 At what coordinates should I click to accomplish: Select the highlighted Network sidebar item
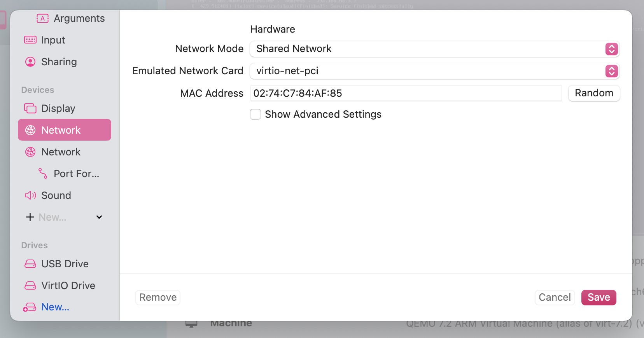pos(65,130)
